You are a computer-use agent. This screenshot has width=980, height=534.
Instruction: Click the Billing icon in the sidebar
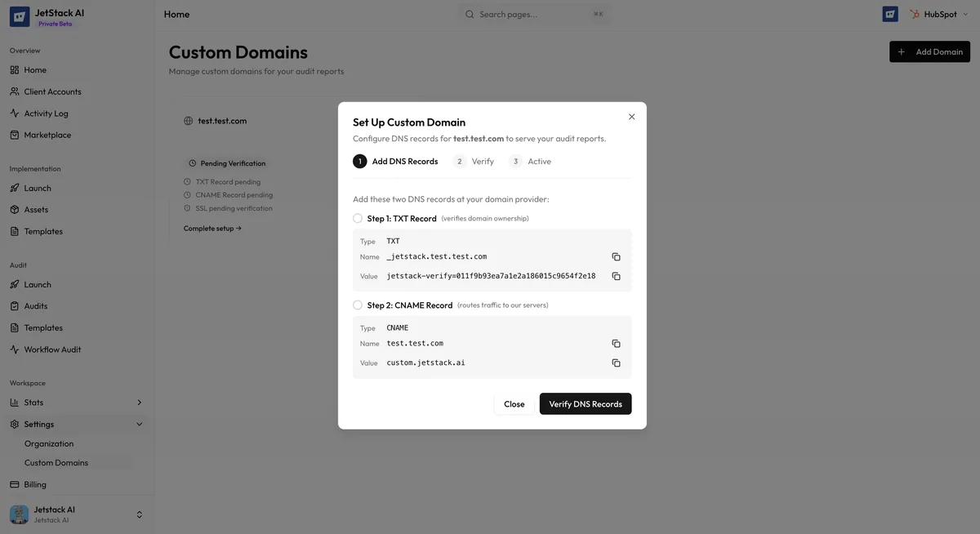coord(13,483)
